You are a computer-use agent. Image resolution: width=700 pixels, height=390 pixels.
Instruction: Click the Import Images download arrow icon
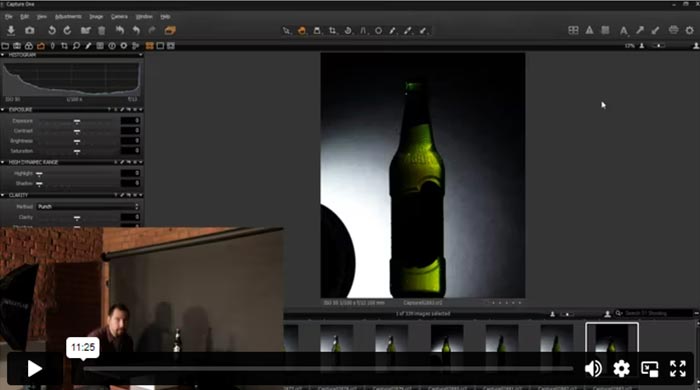(x=11, y=30)
